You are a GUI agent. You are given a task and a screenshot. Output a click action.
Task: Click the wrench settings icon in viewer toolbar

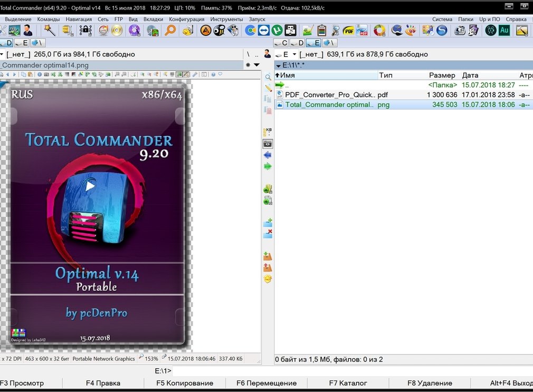195,74
